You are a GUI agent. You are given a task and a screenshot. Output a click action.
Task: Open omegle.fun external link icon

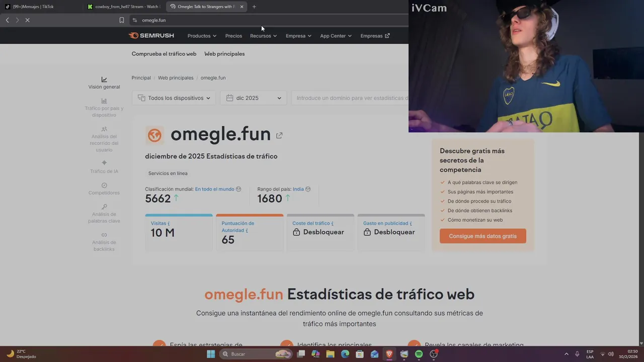point(279,135)
